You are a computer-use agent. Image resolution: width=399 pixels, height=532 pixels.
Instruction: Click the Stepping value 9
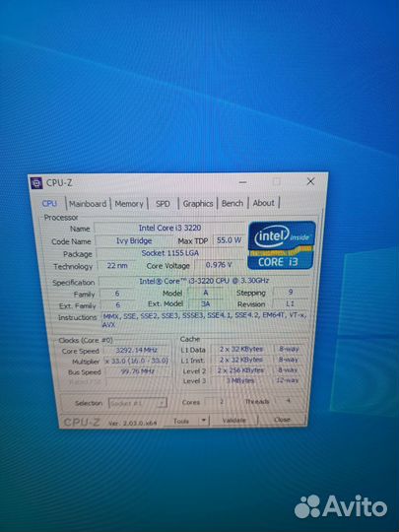[291, 292]
